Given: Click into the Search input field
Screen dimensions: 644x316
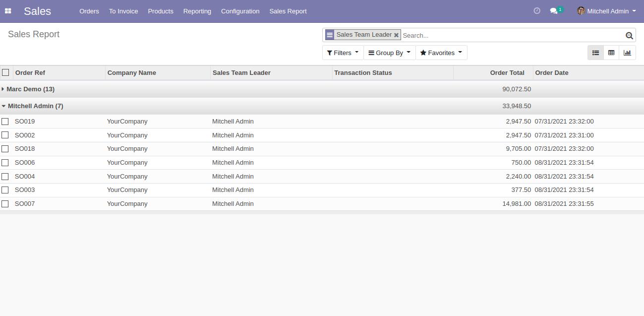Looking at the screenshot, I should point(511,35).
